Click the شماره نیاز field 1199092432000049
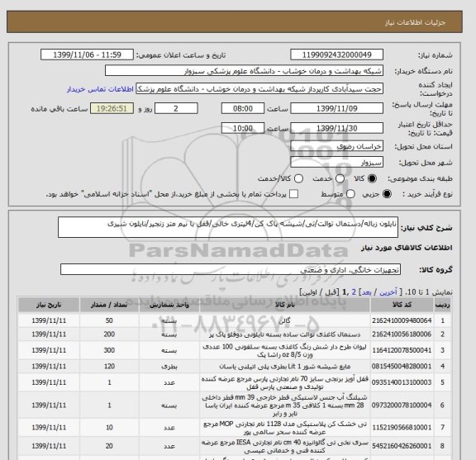 pos(336,55)
